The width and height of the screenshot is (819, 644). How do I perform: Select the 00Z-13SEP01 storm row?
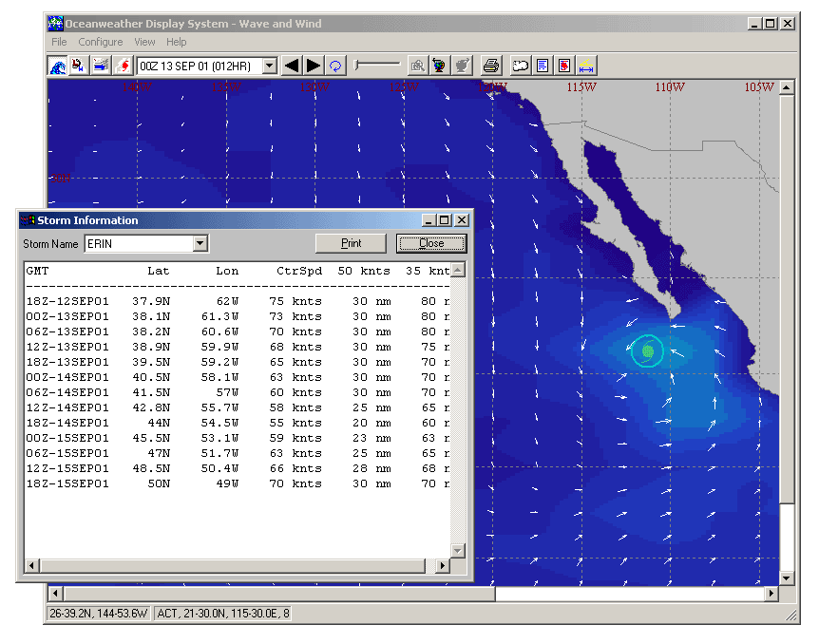click(x=238, y=316)
